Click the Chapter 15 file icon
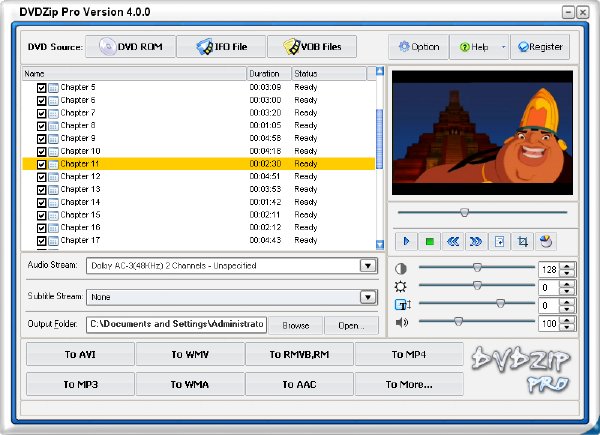The image size is (600, 435). [x=54, y=215]
